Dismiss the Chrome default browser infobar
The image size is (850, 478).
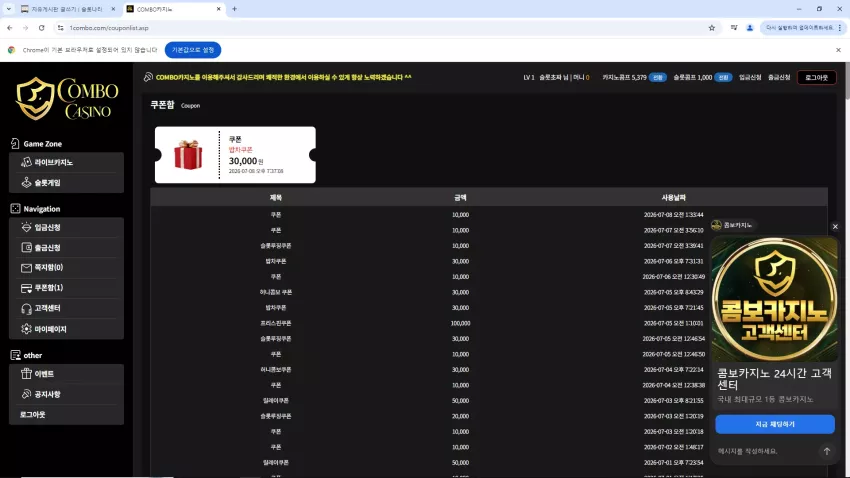pos(838,50)
